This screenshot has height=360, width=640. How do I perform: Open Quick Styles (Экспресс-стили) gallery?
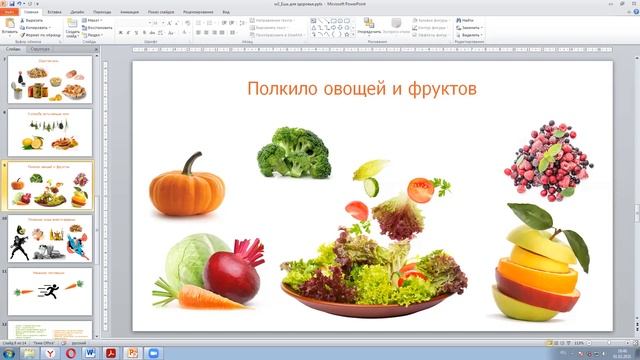click(396, 26)
